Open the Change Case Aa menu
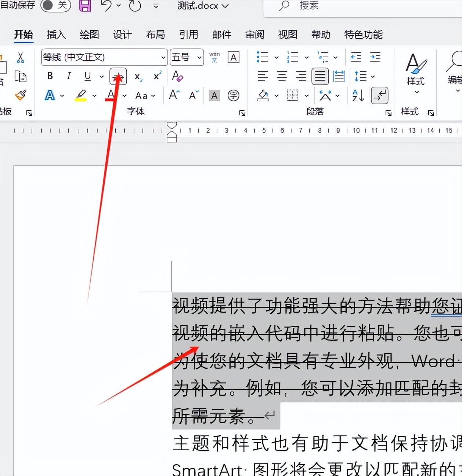Screen dimensions: 462x476 (145, 95)
